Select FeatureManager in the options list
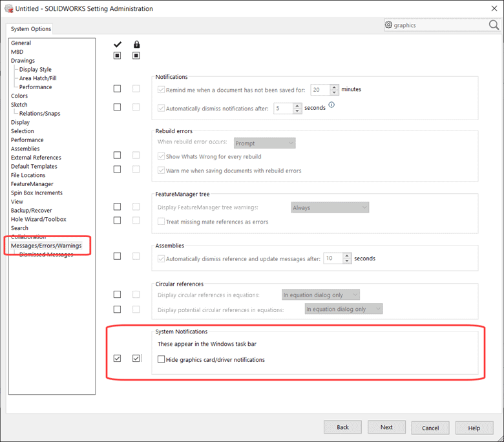The width and height of the screenshot is (504, 442). [32, 184]
